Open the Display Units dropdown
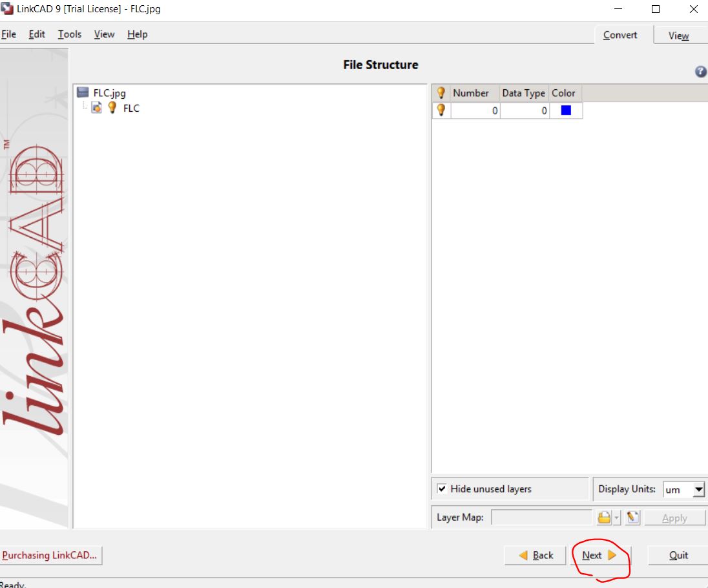 tap(698, 490)
